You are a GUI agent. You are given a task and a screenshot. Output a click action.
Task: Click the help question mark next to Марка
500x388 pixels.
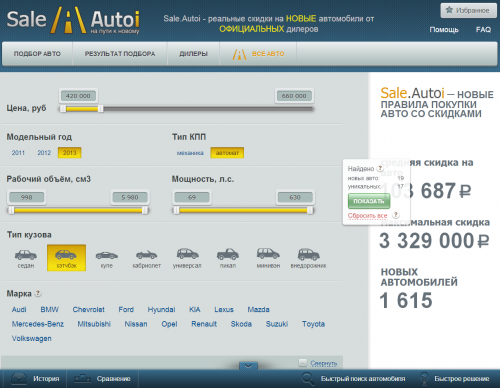click(x=38, y=293)
